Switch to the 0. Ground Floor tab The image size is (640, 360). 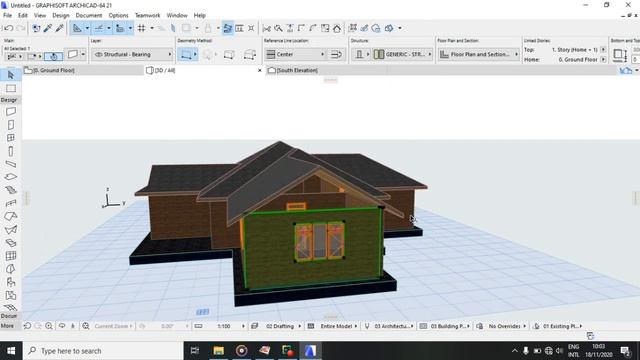[x=83, y=70]
